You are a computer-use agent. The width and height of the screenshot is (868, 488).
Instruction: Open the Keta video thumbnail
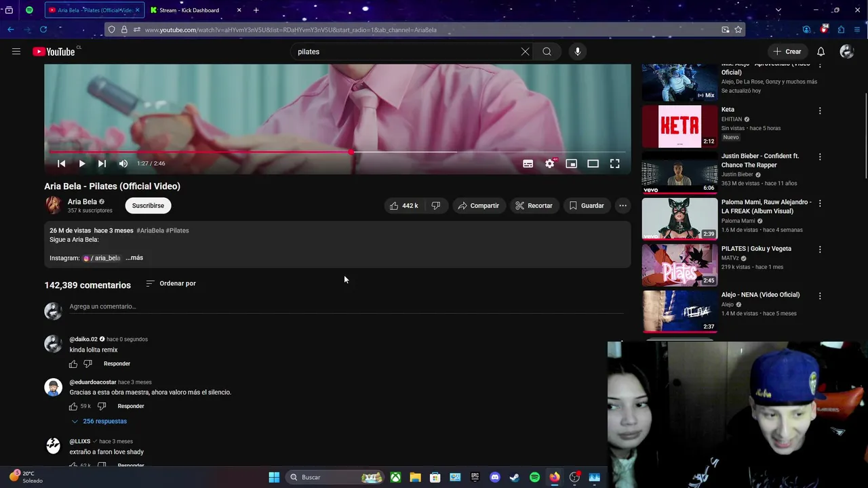[679, 126]
